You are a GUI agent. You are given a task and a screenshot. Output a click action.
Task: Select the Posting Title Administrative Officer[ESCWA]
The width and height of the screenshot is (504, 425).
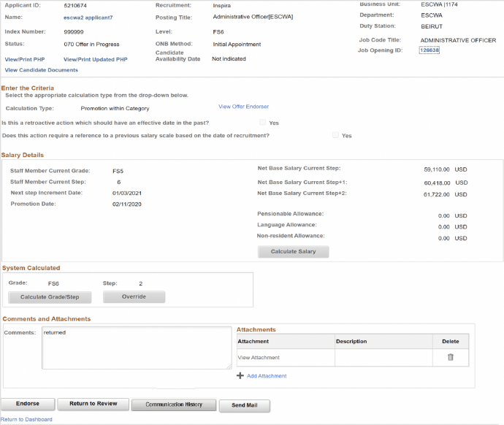tap(253, 17)
